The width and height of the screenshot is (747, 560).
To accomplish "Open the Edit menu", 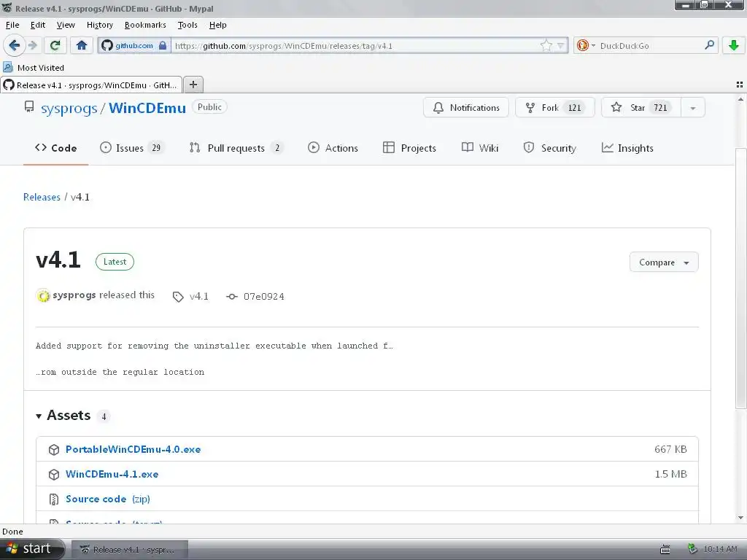I will point(38,25).
